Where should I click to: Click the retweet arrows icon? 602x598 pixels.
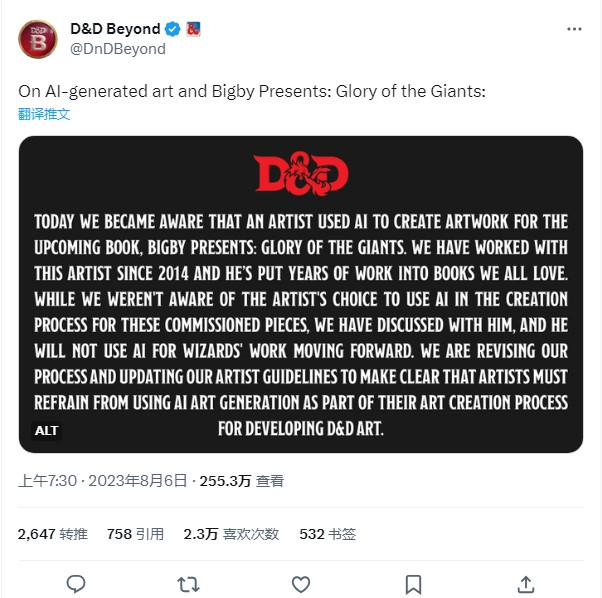187,583
